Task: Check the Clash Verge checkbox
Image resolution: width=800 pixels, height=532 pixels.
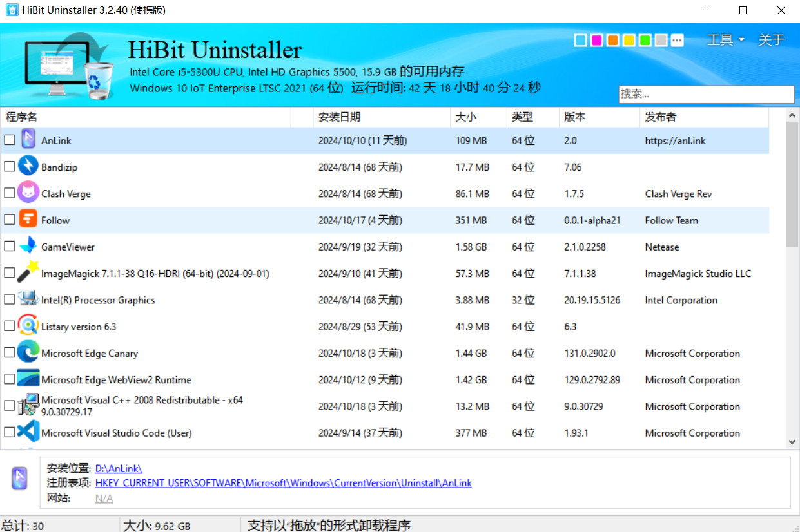Action: click(x=9, y=193)
